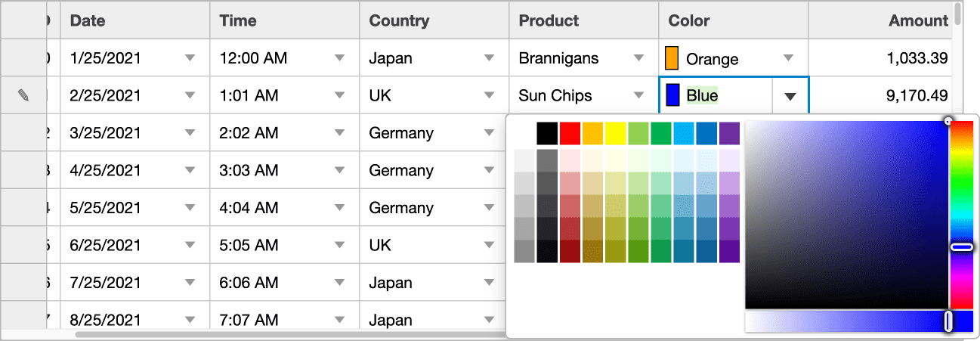
Task: Pick the darkest red swatch in bottom palette row
Action: pyautogui.click(x=570, y=251)
